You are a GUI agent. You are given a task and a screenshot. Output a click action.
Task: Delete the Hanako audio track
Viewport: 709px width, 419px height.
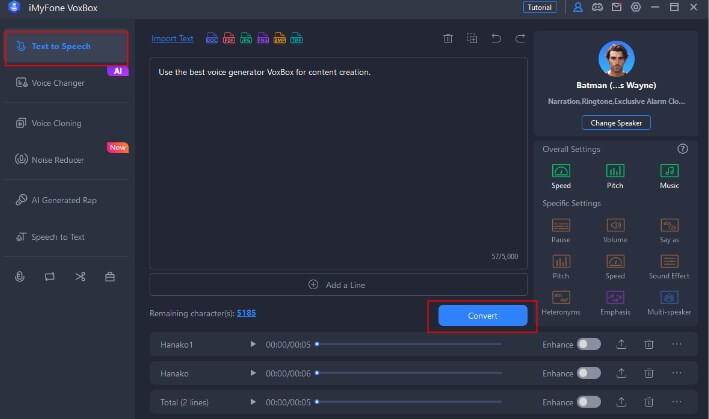(x=649, y=373)
